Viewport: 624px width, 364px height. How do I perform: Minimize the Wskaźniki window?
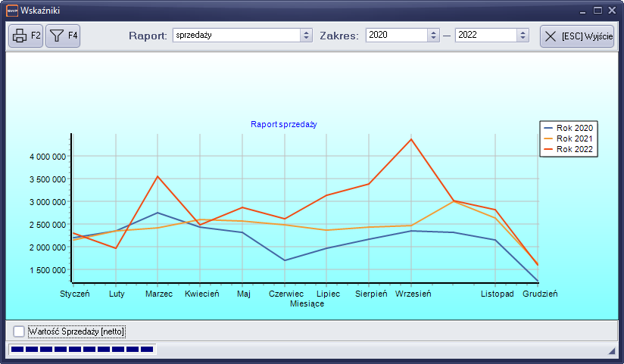pos(583,11)
